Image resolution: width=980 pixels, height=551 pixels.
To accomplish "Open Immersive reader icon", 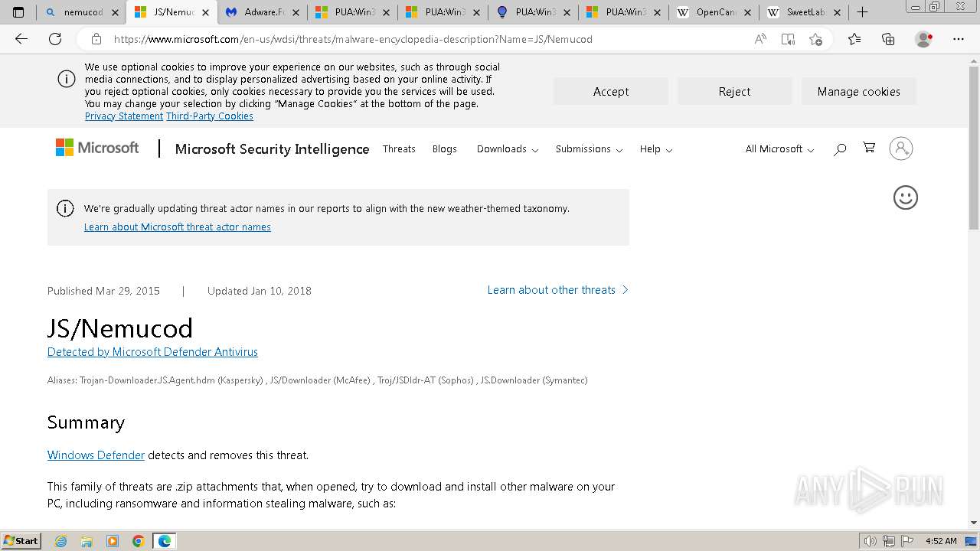I will (788, 39).
